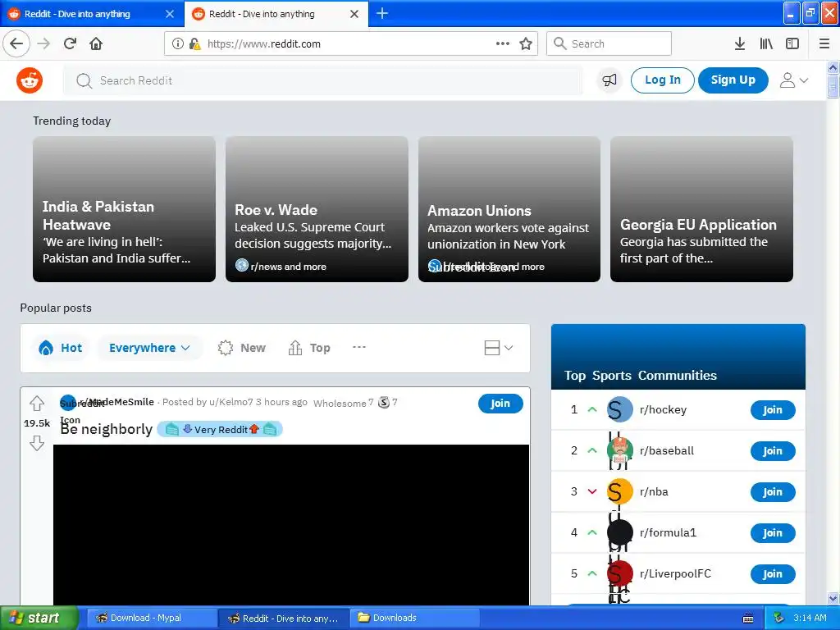Open more sort options ellipsis
Image resolution: width=840 pixels, height=630 pixels.
click(359, 347)
